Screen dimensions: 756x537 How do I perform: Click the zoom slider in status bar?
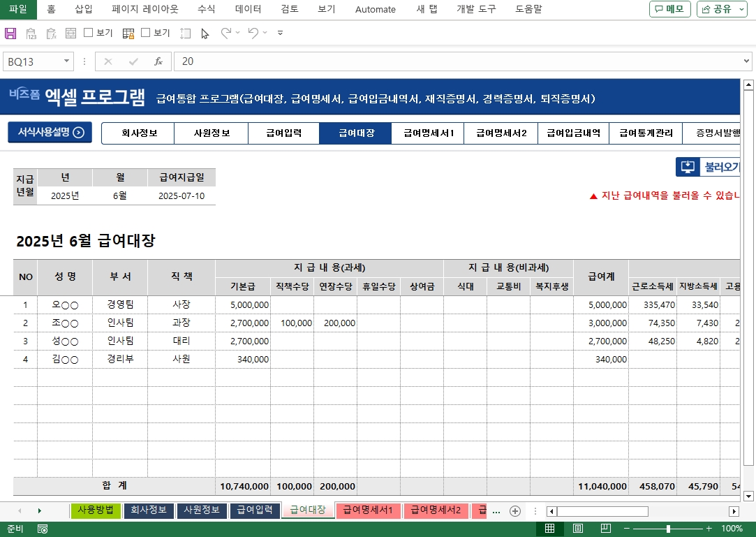[668, 529]
